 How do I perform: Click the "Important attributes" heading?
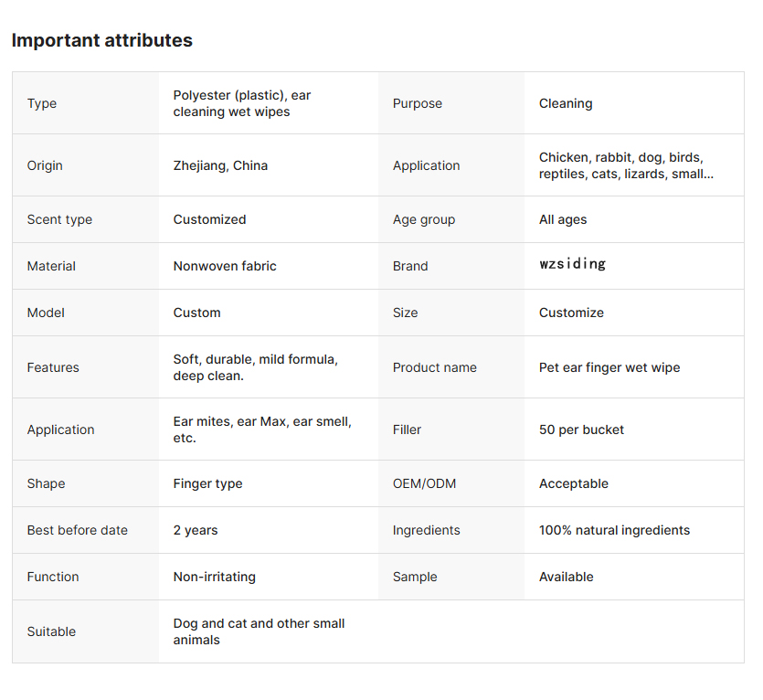point(101,40)
